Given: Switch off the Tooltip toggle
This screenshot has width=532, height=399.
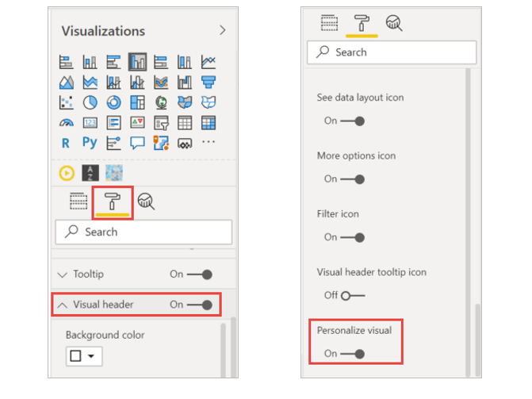Looking at the screenshot, I should (x=200, y=274).
